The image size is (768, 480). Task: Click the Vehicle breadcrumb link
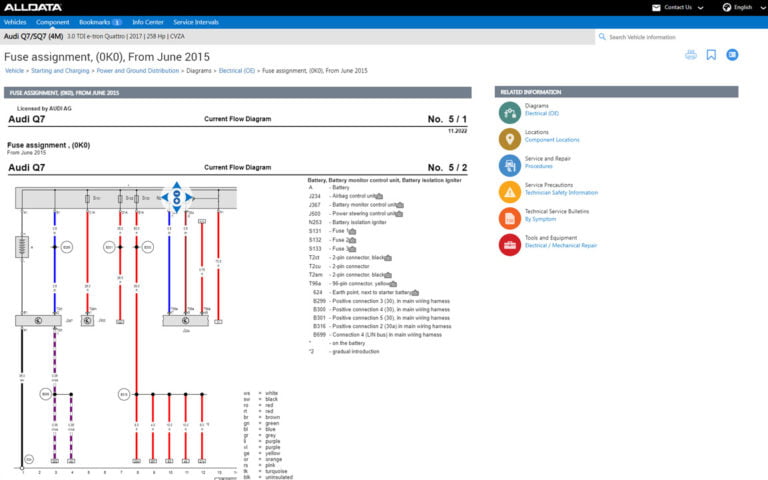tap(14, 71)
